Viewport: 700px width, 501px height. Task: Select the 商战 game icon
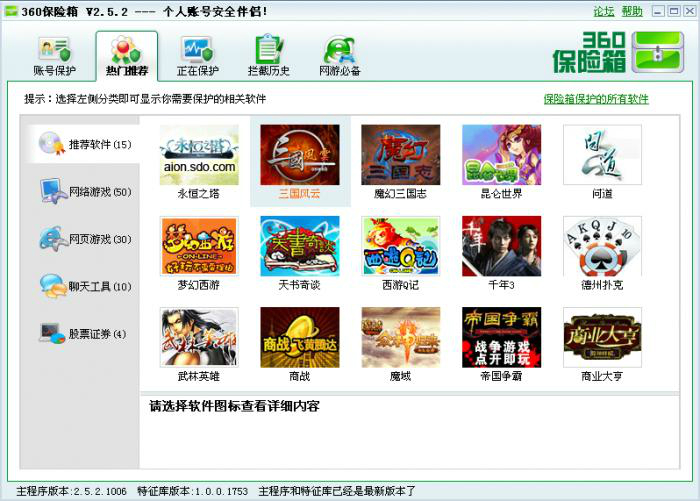coord(300,337)
